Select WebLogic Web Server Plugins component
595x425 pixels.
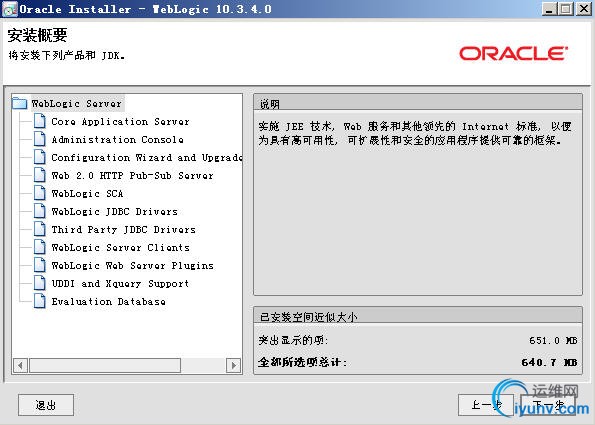pyautogui.click(x=132, y=266)
